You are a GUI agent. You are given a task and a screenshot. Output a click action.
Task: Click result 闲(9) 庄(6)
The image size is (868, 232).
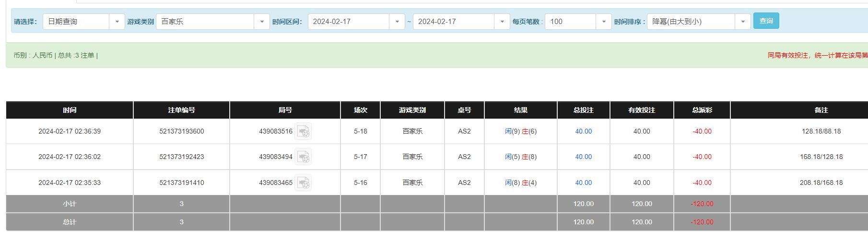(521, 131)
